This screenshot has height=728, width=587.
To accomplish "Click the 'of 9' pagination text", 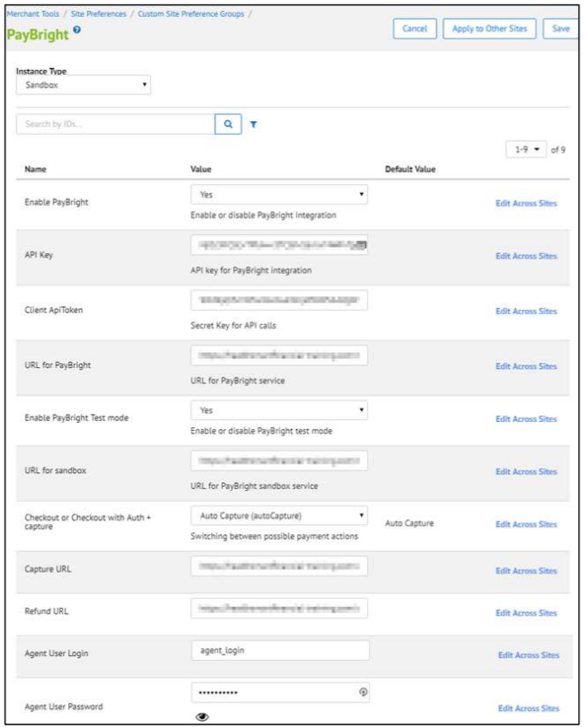I will (558, 150).
